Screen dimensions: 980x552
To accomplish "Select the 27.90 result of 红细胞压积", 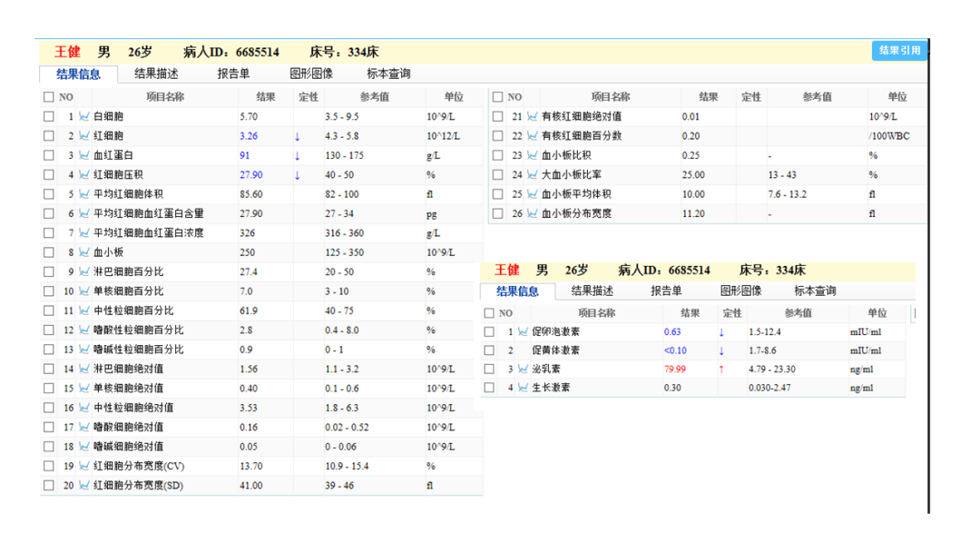I will pyautogui.click(x=250, y=174).
